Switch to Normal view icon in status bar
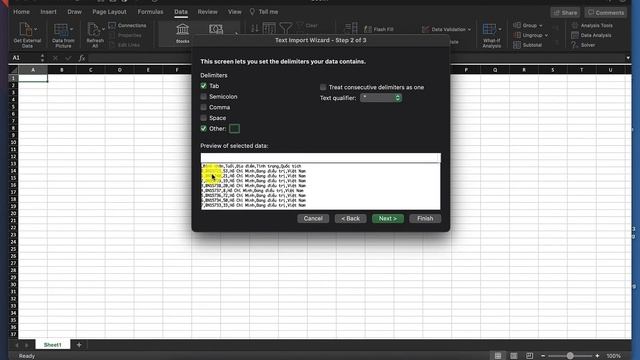640x360 pixels. coord(498,356)
